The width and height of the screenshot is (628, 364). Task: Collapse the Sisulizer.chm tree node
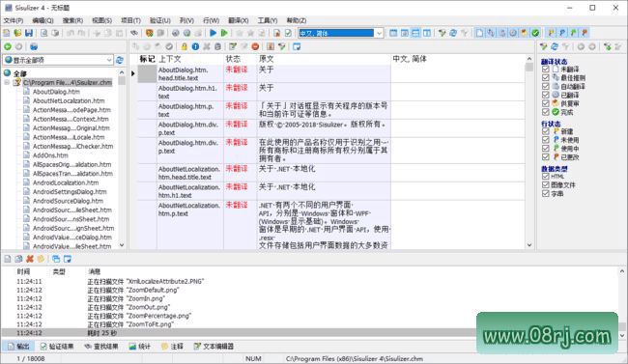(7, 82)
